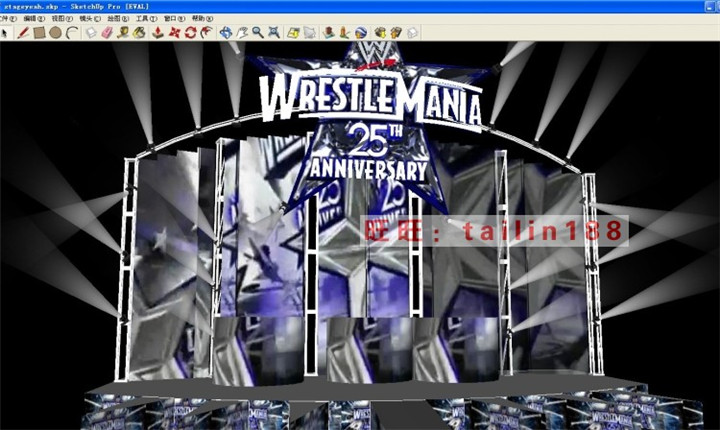720x430 pixels.
Task: Select the Orbit tool
Action: tap(225, 33)
